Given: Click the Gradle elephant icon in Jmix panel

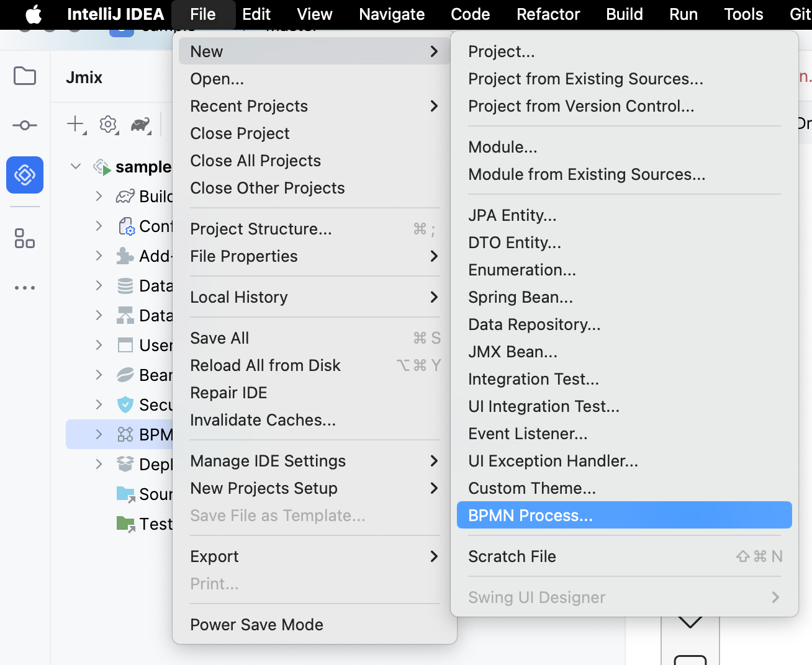Looking at the screenshot, I should pyautogui.click(x=140, y=125).
